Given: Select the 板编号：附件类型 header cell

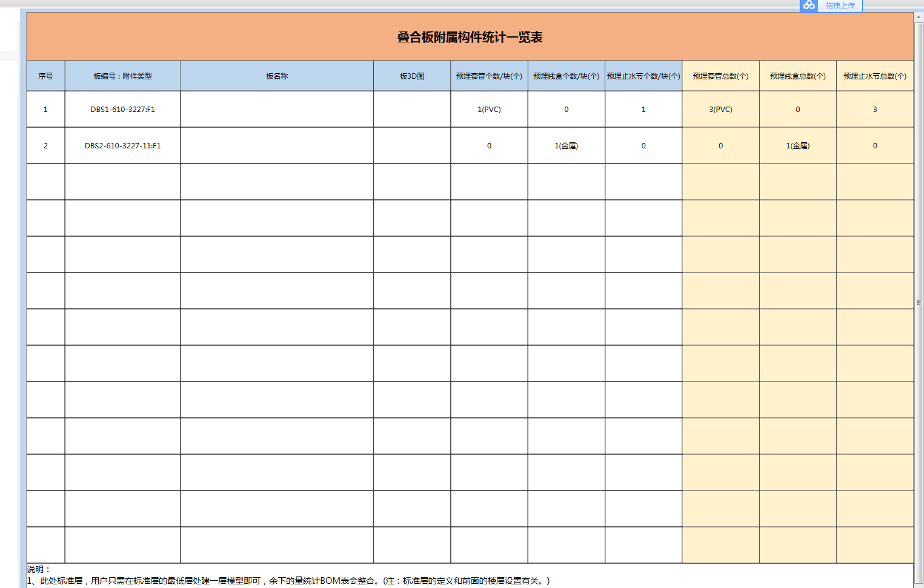Looking at the screenshot, I should 122,76.
